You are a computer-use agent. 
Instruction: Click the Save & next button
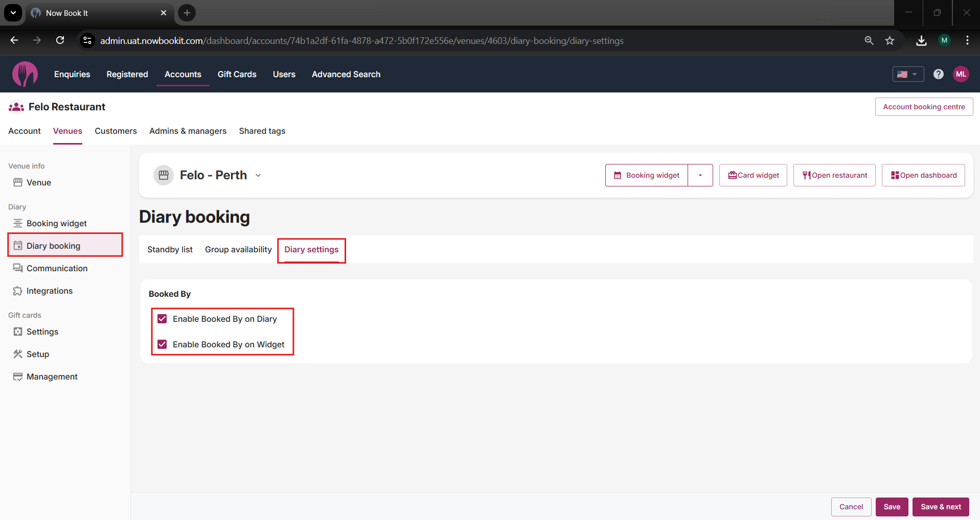point(940,507)
